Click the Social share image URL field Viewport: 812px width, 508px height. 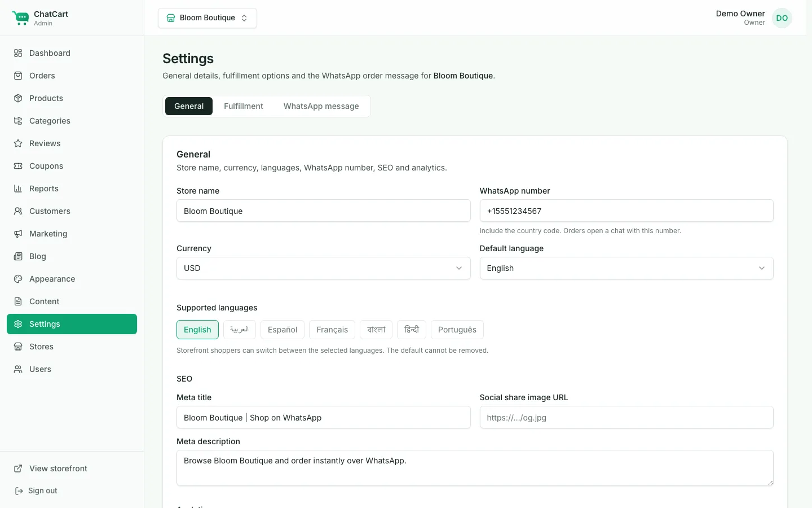[x=626, y=417]
